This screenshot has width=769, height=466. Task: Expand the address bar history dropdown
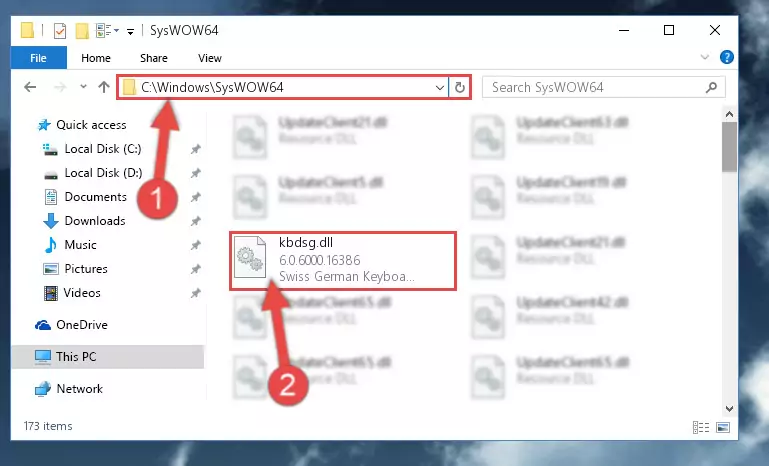tap(439, 87)
